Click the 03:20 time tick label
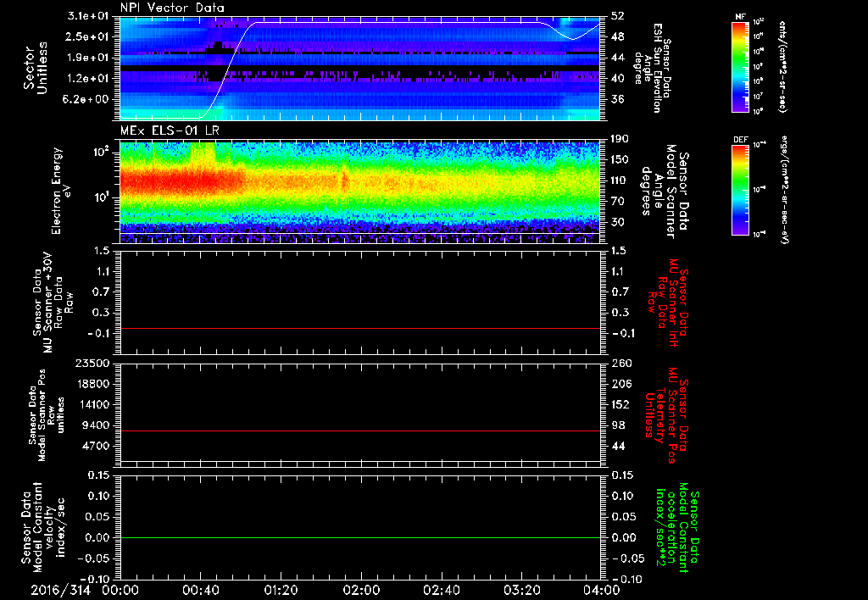This screenshot has height=600, width=868. click(521, 590)
